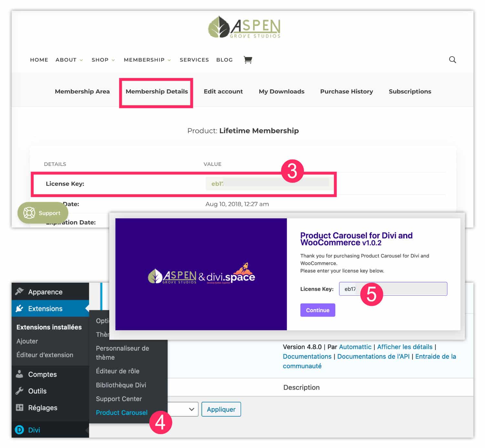Open the Services menu item

click(194, 60)
